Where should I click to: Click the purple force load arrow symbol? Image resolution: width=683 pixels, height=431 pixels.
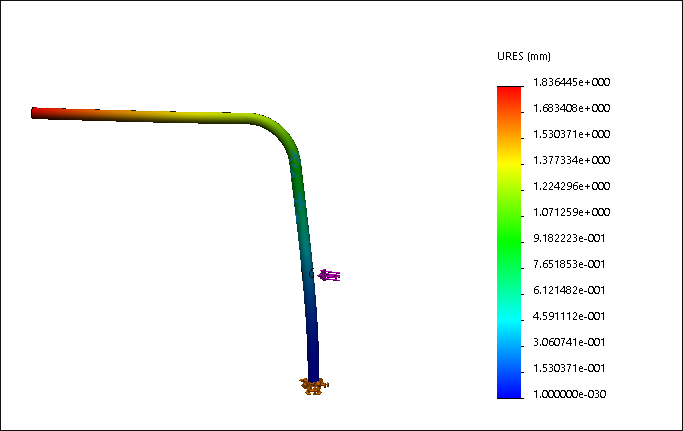329,275
